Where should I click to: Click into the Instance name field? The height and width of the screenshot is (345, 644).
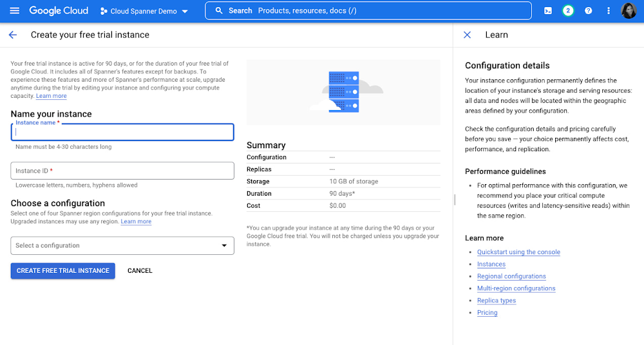click(x=122, y=132)
